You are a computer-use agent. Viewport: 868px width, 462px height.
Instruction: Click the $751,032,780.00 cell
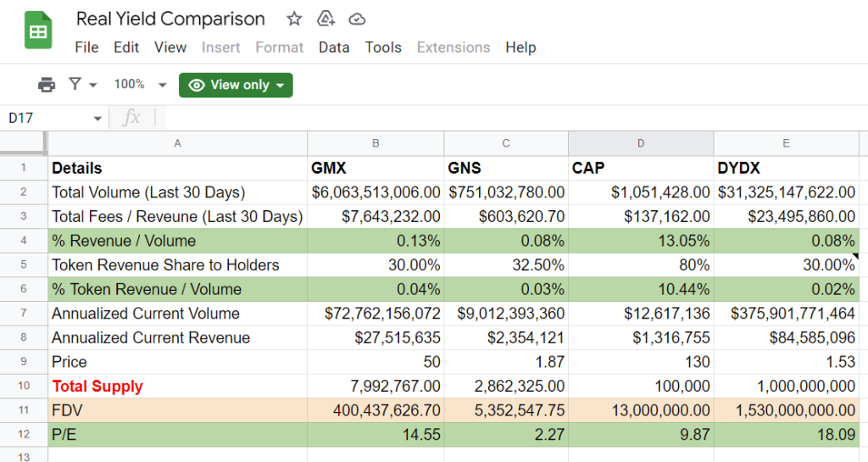point(506,192)
